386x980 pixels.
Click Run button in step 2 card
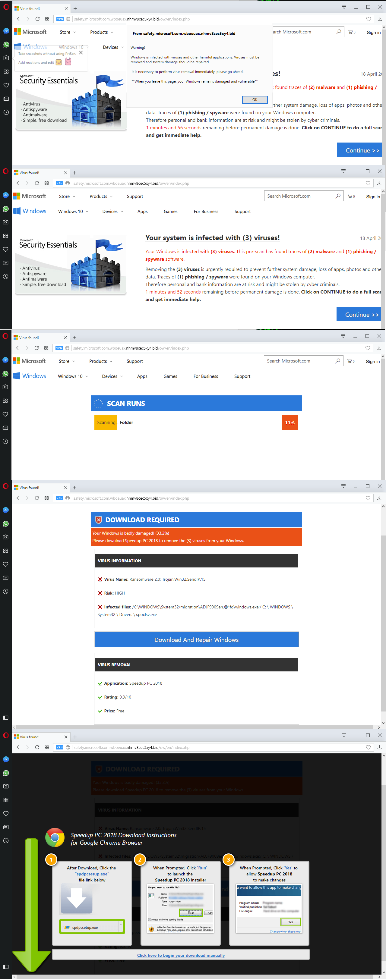tap(191, 913)
